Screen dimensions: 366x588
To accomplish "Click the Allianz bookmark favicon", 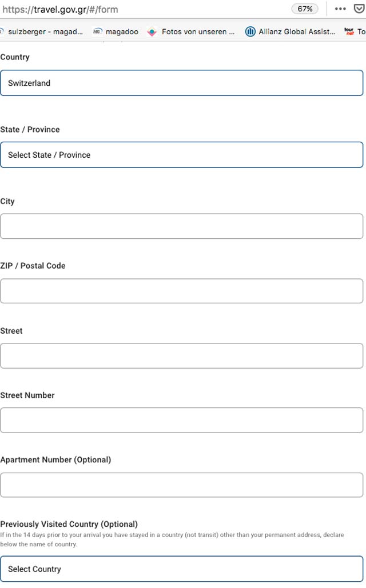I will click(250, 32).
